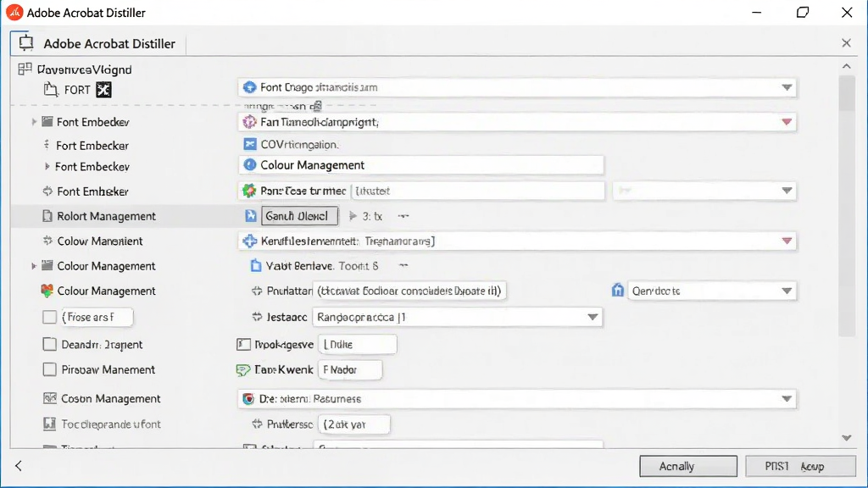
Task: Click the icon beside Ivpokágeve label
Action: (243, 345)
